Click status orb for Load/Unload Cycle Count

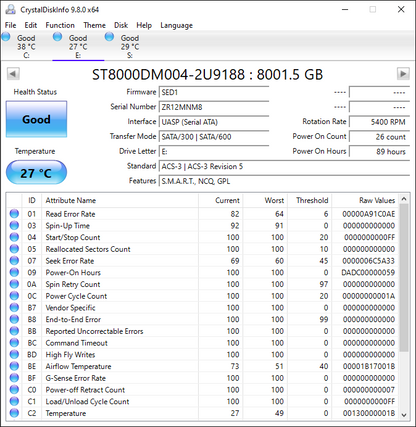[x=14, y=401]
